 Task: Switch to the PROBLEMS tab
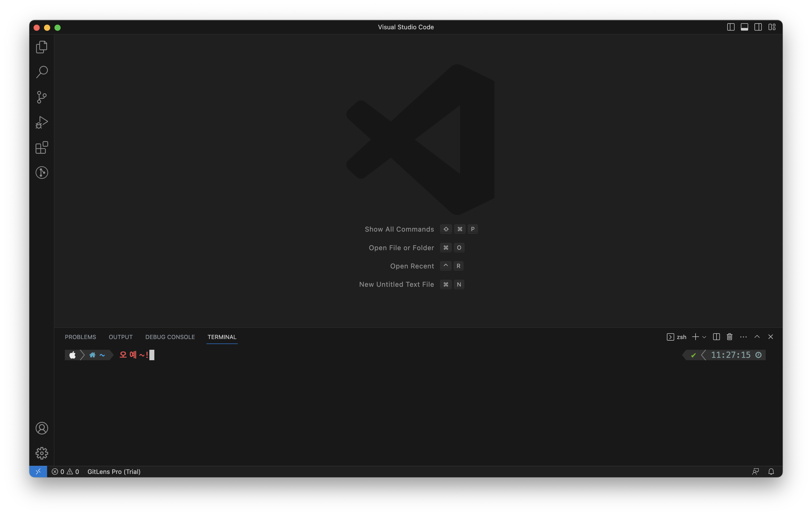[x=80, y=337]
